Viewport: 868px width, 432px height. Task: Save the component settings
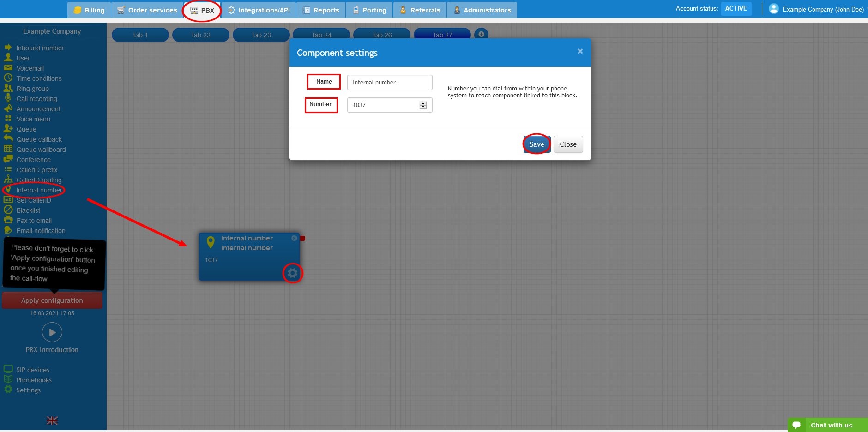[x=536, y=144]
